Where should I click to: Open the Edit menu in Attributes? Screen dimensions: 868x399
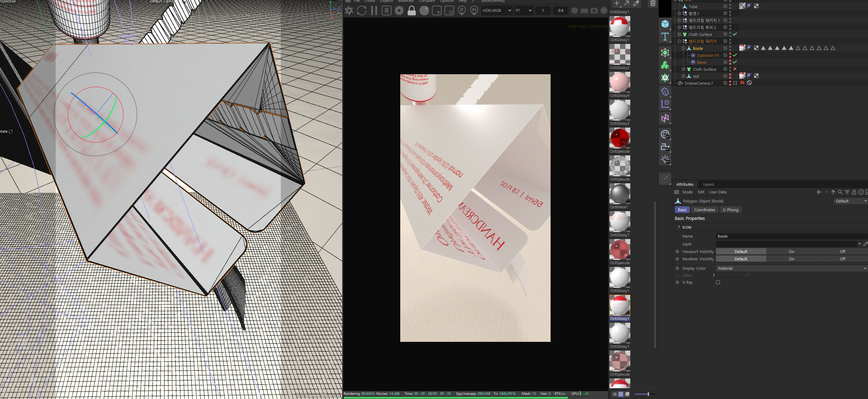[x=701, y=192]
